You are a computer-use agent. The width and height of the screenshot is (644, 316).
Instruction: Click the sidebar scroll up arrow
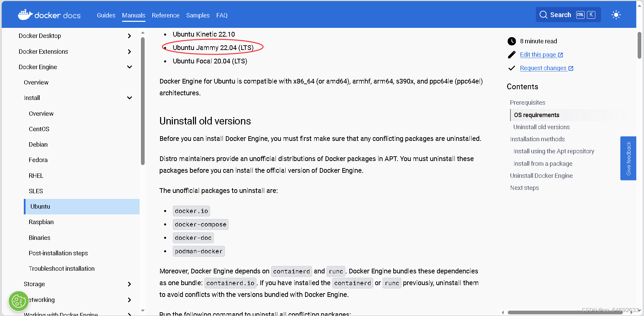143,33
